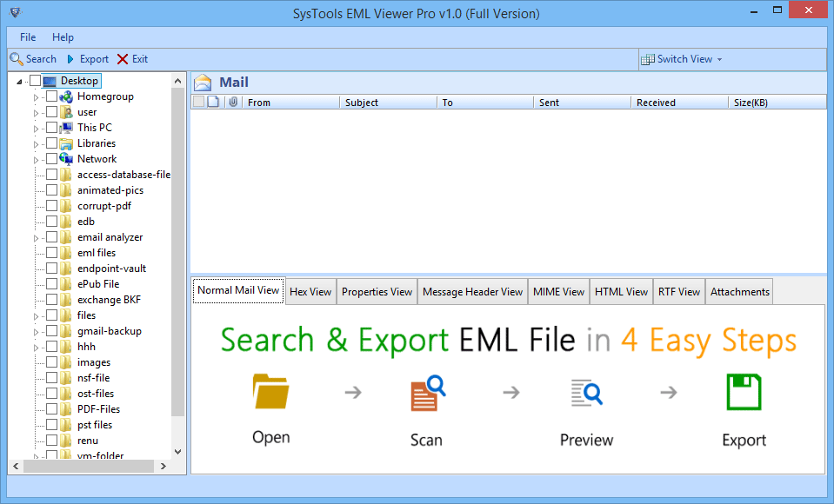Click the folder tree scroll down arrow
Viewport: 834px width, 504px height.
(178, 452)
